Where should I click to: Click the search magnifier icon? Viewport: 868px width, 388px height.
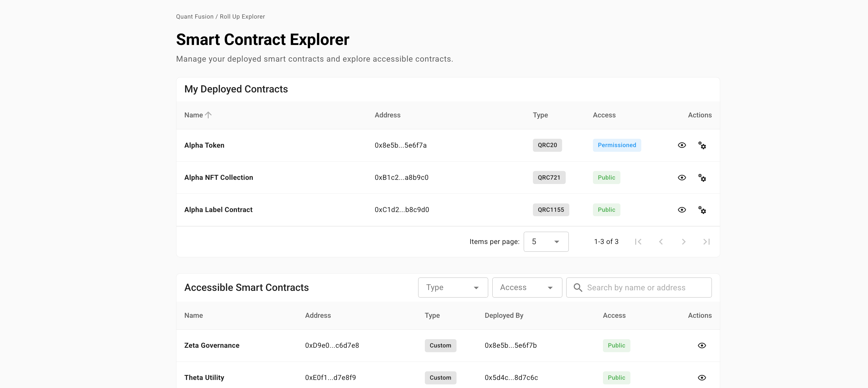[x=578, y=287]
